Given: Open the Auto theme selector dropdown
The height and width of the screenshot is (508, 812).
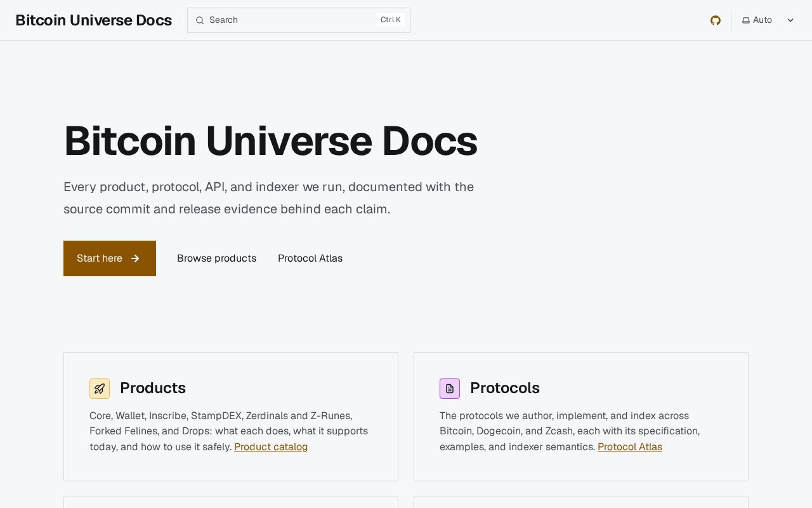Looking at the screenshot, I should click(x=768, y=20).
